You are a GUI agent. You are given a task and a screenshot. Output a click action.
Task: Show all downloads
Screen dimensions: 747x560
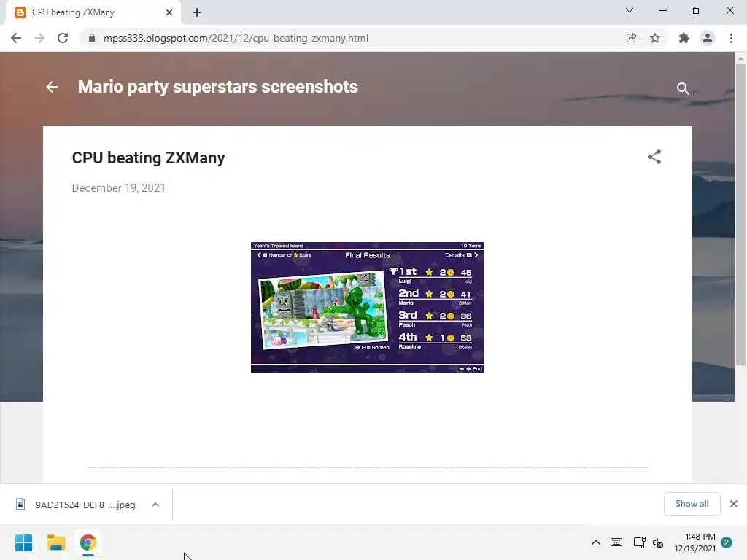[692, 504]
